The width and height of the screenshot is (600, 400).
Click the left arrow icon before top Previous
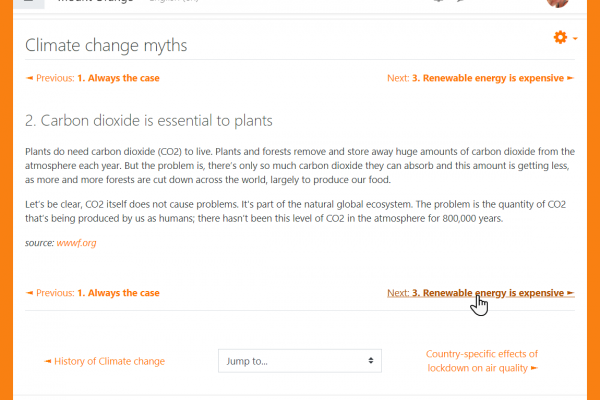pos(29,78)
